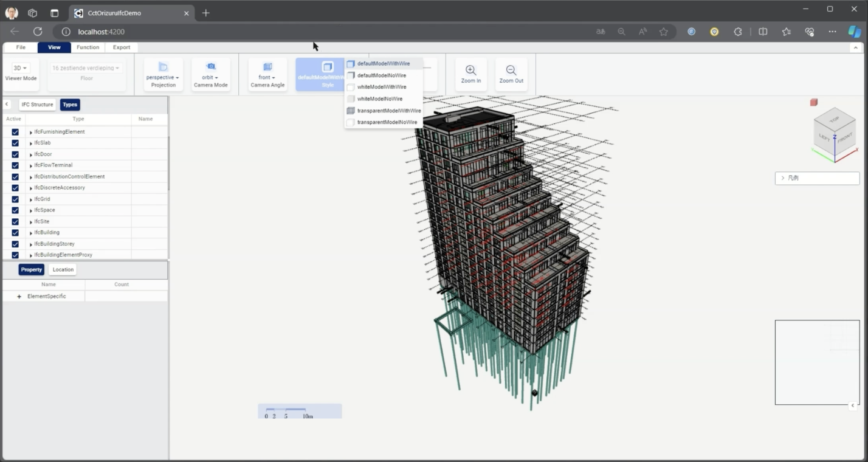Expand the IfcBuilding type row
Viewport: 868px width, 462px height.
(x=31, y=233)
